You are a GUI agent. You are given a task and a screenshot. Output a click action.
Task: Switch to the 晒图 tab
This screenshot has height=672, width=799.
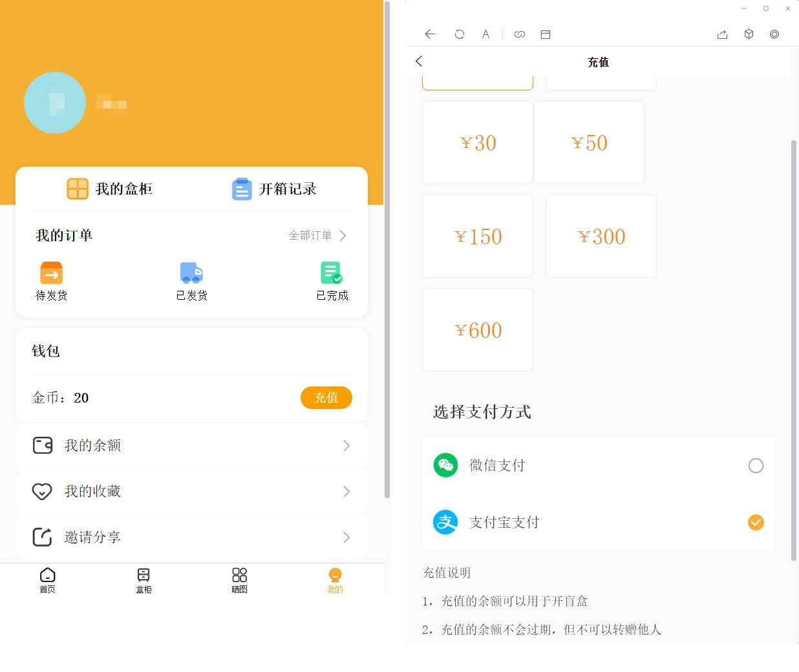[239, 580]
